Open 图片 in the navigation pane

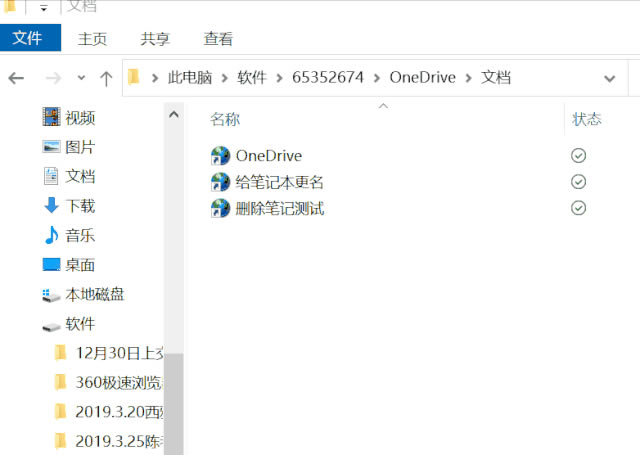80,147
